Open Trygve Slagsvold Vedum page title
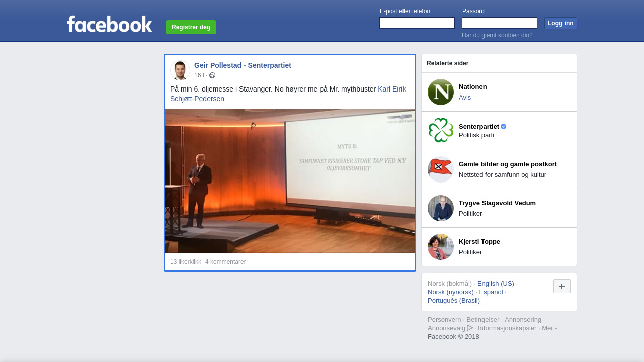 tap(497, 203)
